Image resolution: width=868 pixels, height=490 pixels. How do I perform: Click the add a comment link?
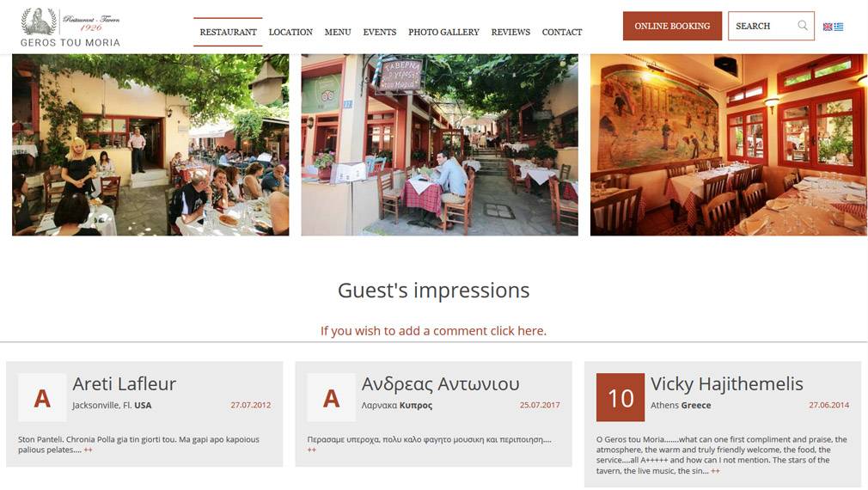[x=433, y=331]
